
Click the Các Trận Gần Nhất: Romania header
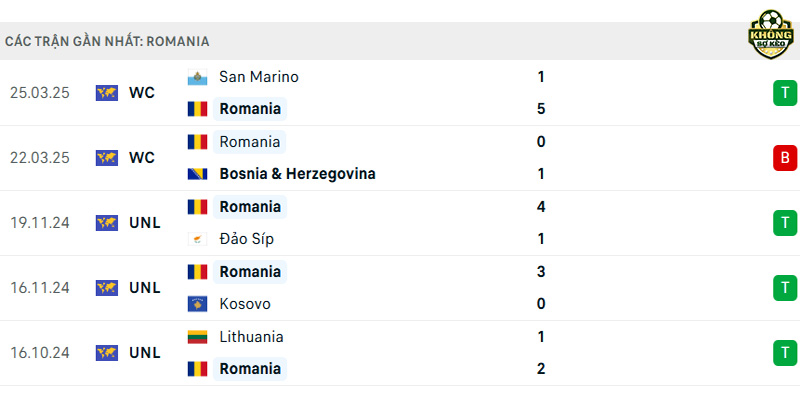point(107,41)
